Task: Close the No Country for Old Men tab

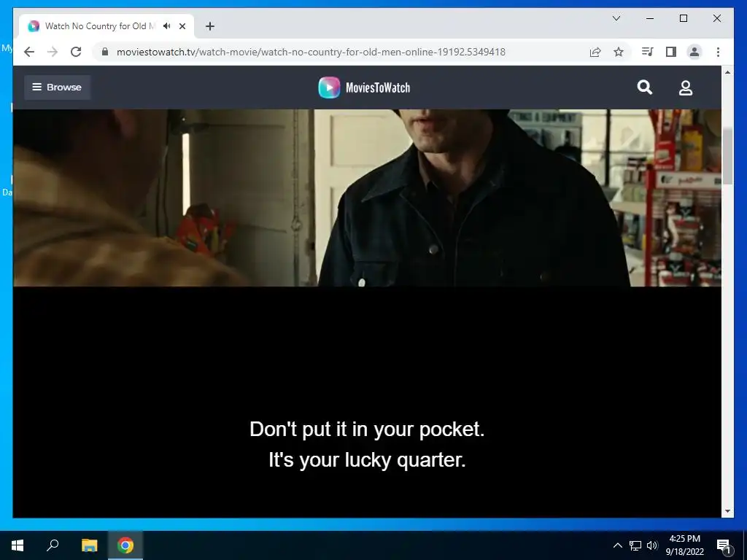Action: (x=182, y=26)
